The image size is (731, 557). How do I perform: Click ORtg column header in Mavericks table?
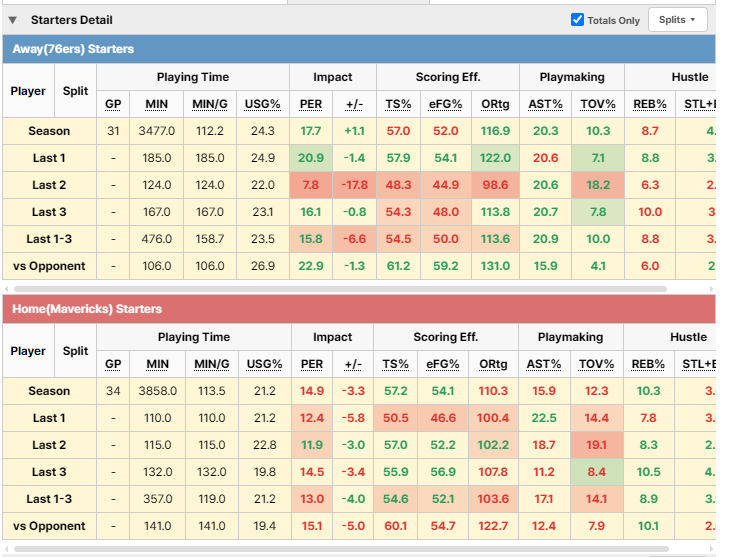(x=493, y=364)
